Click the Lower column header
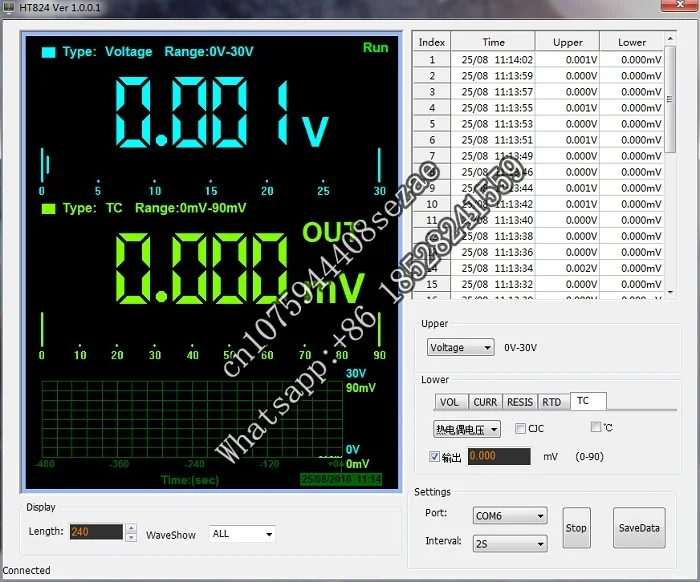This screenshot has height=582, width=700. tap(632, 42)
